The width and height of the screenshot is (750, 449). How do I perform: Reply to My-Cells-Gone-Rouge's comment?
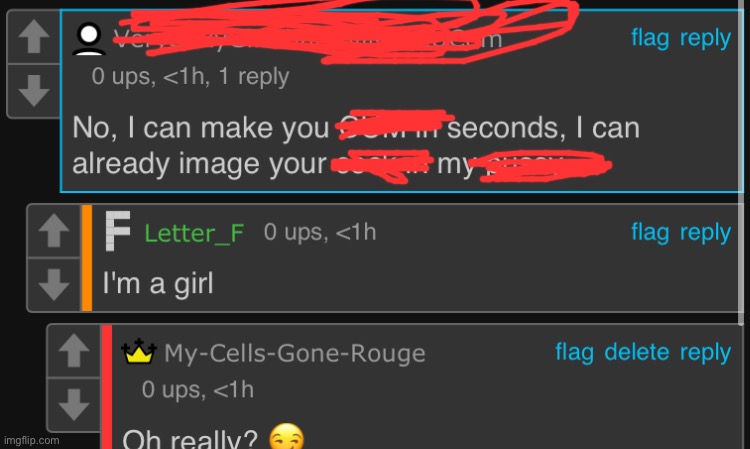click(x=705, y=352)
